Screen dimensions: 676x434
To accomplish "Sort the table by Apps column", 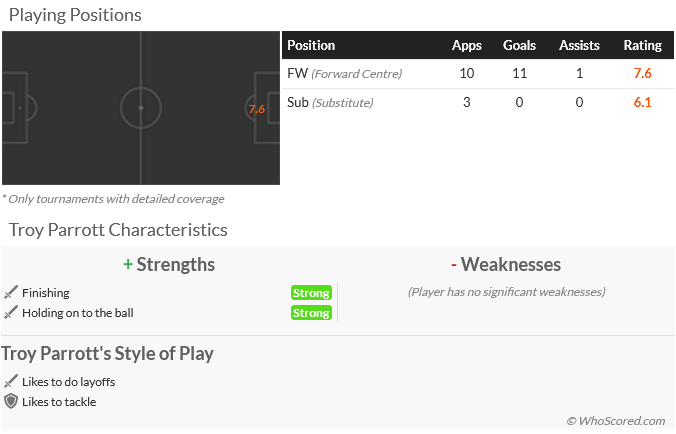I will tap(467, 45).
